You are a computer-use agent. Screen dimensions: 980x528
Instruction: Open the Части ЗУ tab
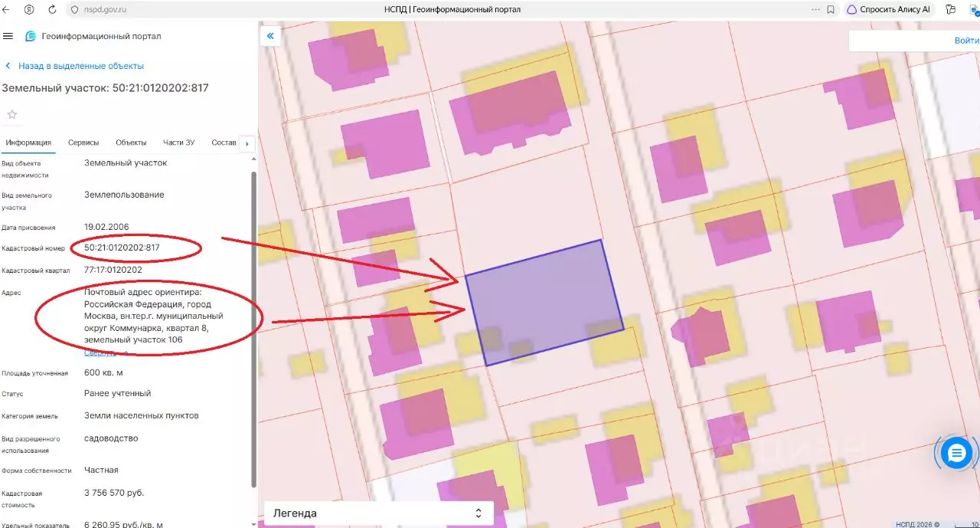(x=179, y=143)
